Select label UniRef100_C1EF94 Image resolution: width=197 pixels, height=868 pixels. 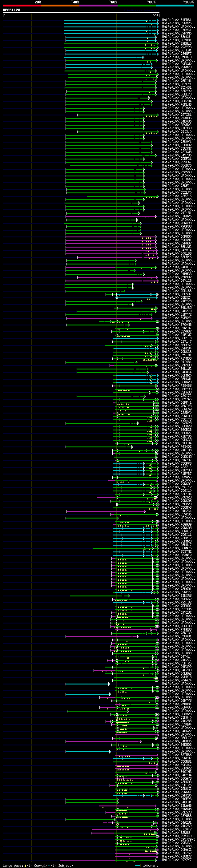pyautogui.click(x=177, y=443)
